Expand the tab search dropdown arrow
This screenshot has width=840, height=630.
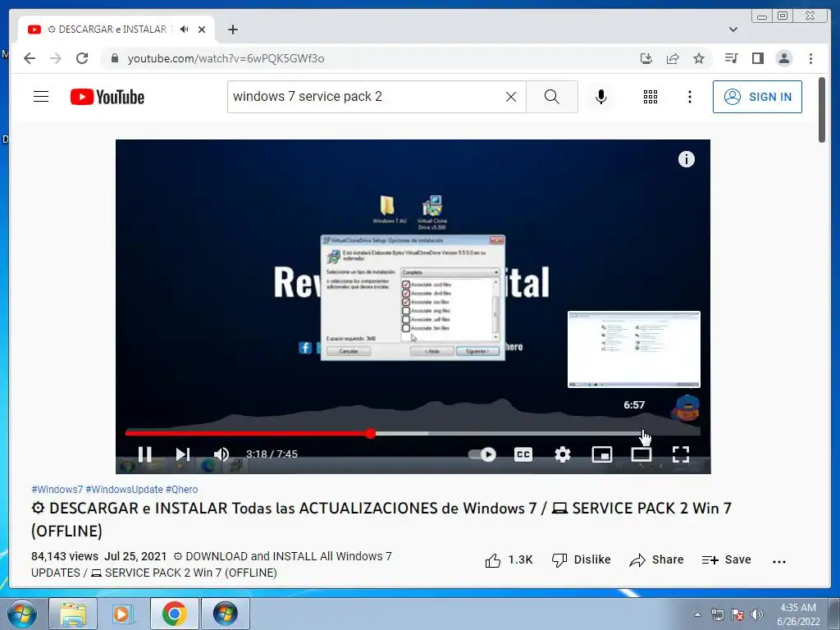(733, 30)
